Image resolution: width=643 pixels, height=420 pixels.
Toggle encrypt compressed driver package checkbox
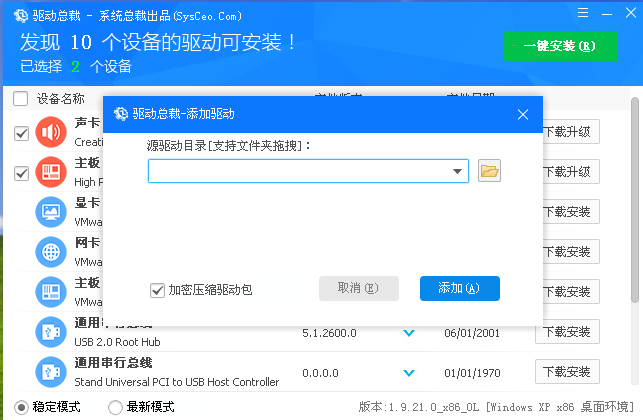[157, 290]
